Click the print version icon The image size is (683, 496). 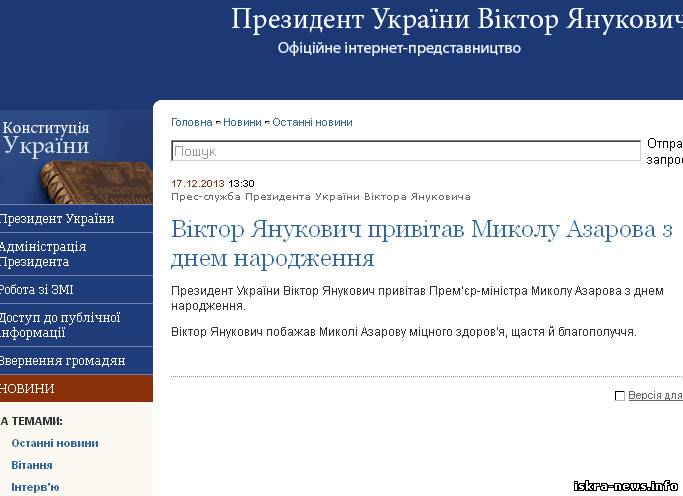tap(620, 396)
